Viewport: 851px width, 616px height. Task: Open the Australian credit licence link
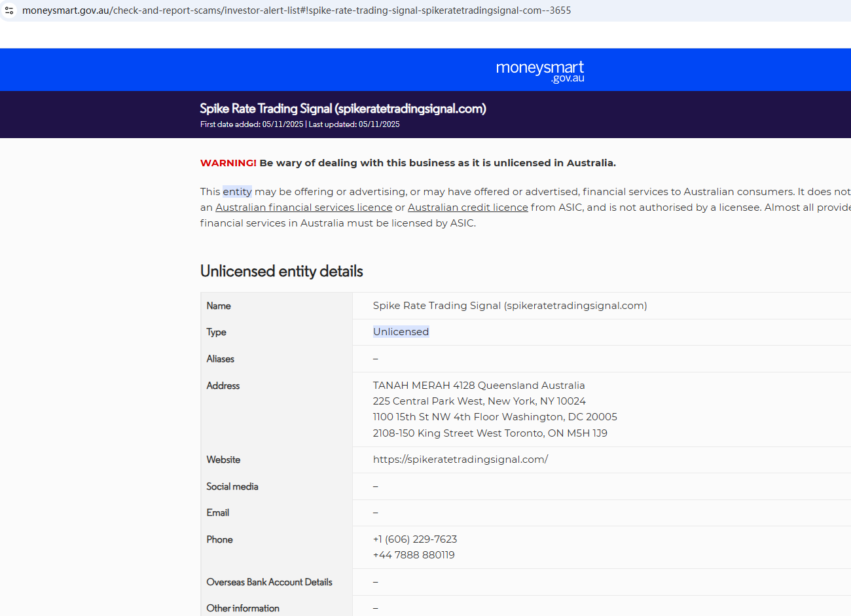point(468,208)
